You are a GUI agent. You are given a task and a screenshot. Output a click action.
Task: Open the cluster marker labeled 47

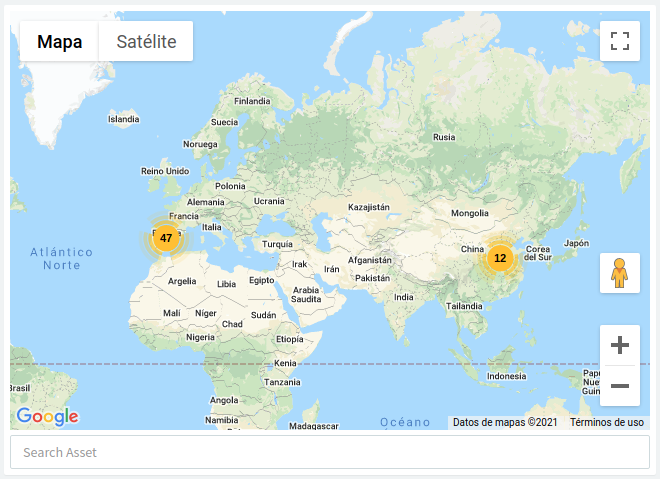166,238
